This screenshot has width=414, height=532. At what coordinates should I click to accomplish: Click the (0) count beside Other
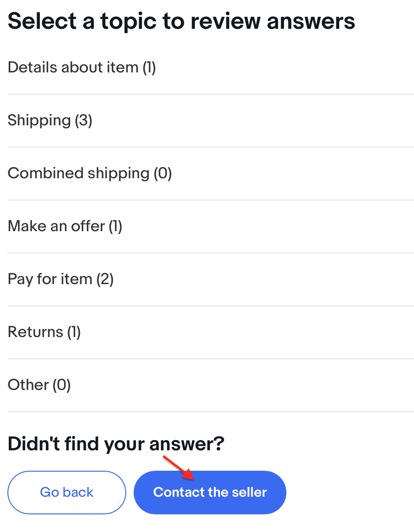(61, 385)
